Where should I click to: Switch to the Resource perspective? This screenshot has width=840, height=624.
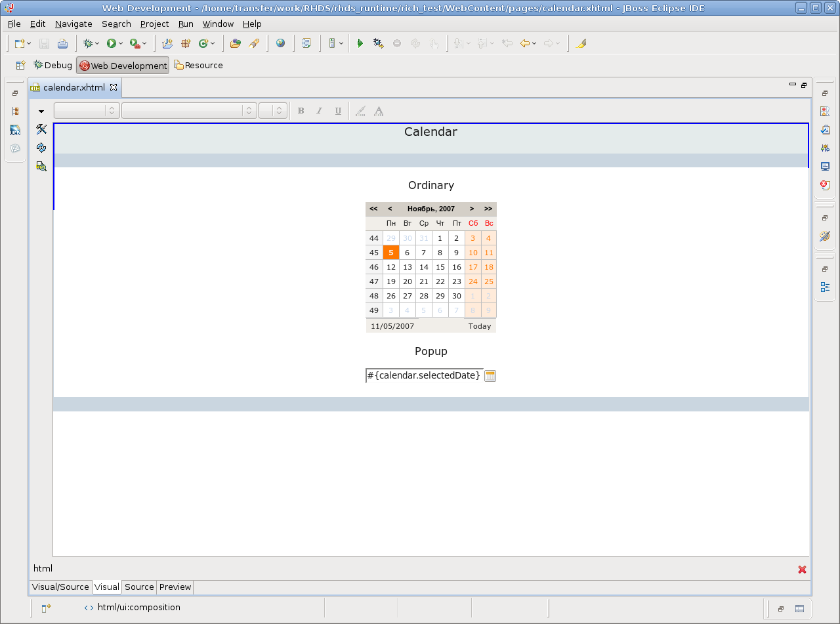click(198, 65)
